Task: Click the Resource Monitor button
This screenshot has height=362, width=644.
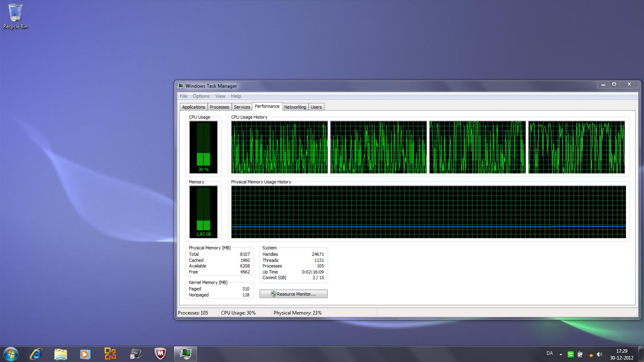Action: [294, 294]
